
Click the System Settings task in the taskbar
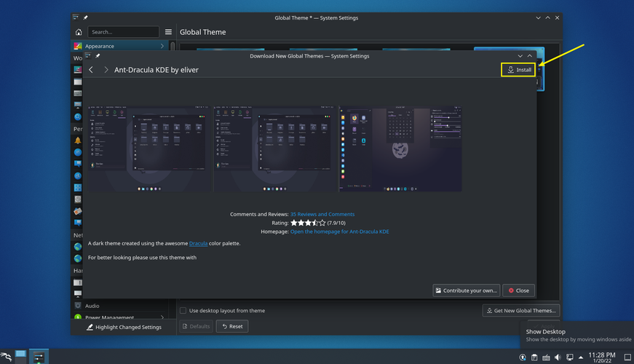tap(39, 356)
